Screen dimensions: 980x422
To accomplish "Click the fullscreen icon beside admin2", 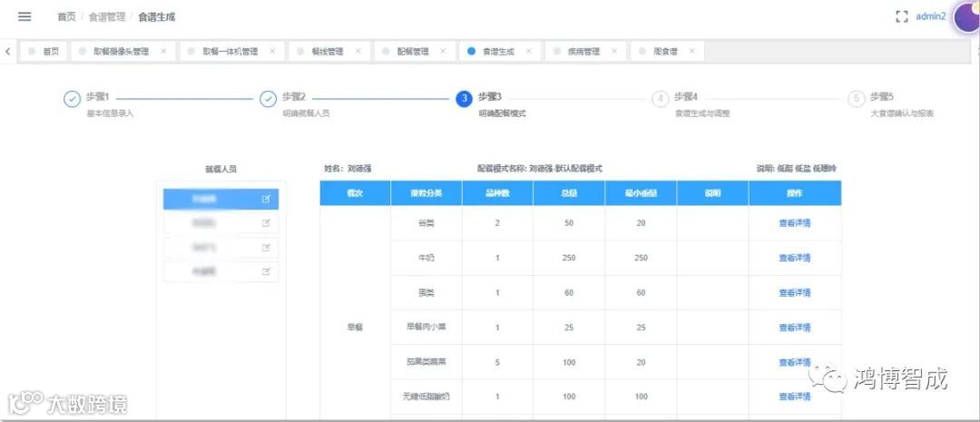I will pos(901,17).
